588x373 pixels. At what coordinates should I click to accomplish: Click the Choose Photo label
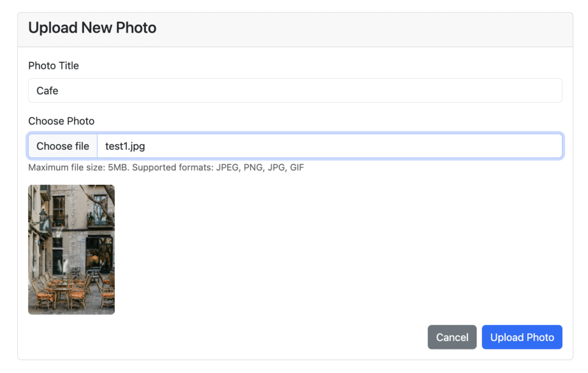click(61, 121)
